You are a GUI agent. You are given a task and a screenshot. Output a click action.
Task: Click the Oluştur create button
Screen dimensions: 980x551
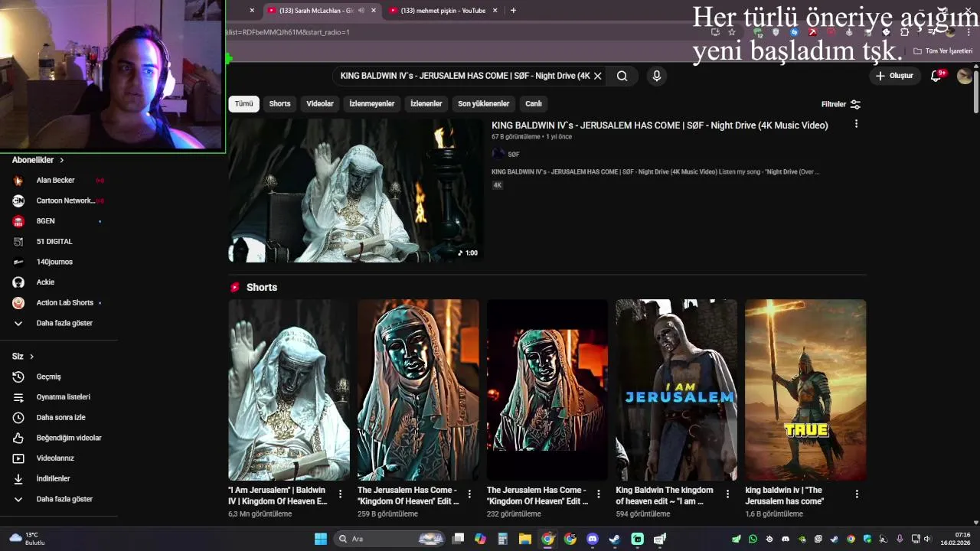[895, 76]
